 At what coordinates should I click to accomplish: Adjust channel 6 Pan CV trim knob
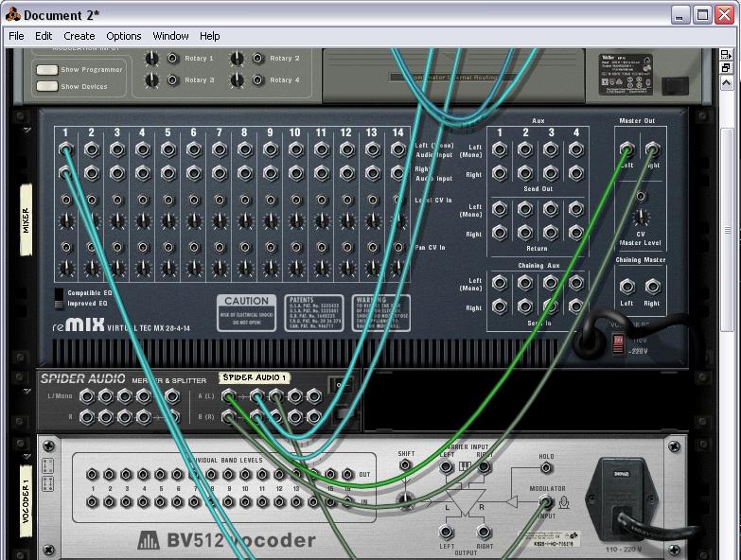194,268
